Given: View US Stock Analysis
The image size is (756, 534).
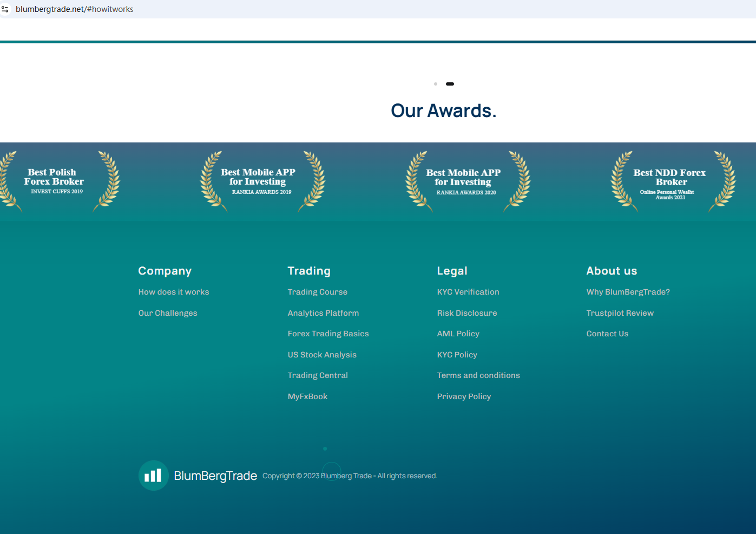Looking at the screenshot, I should [322, 355].
